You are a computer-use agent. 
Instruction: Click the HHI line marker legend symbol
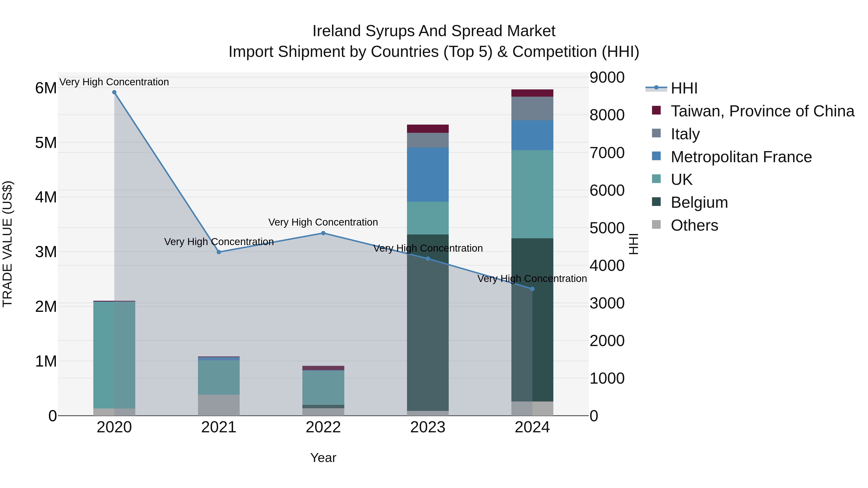click(x=656, y=87)
